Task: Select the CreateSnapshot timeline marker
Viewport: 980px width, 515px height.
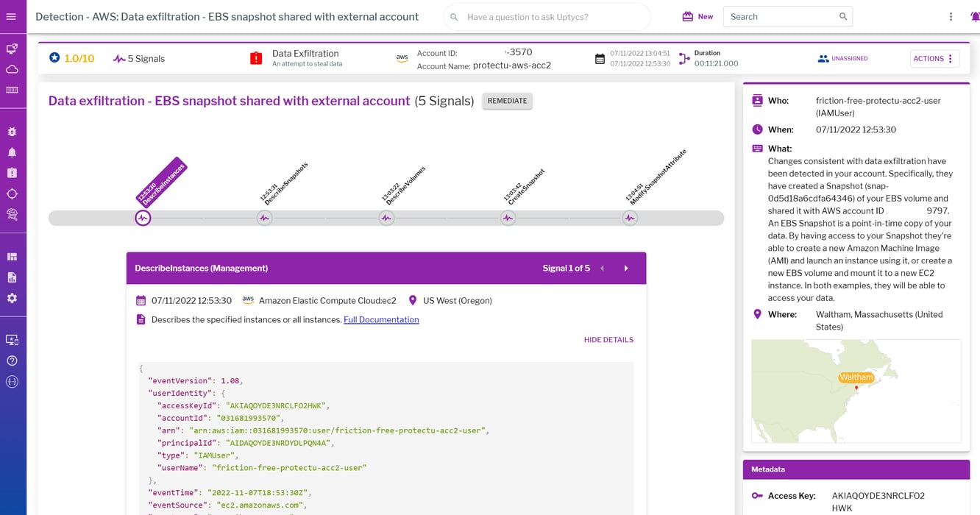Action: pos(508,218)
